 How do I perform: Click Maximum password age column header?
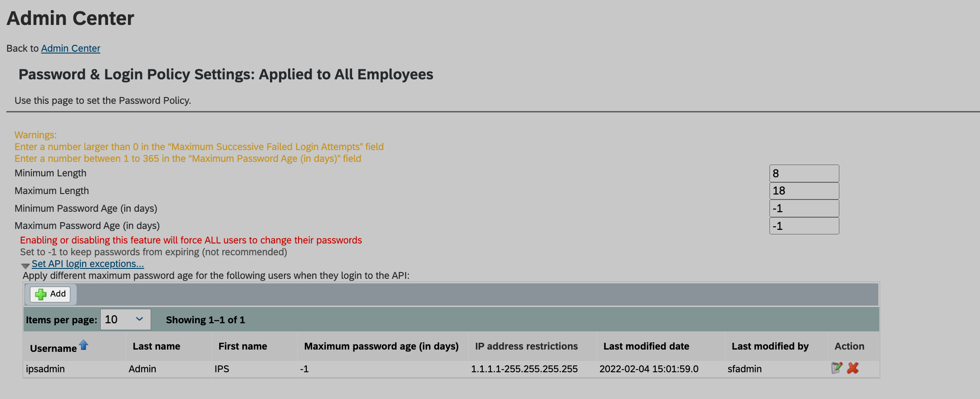382,346
